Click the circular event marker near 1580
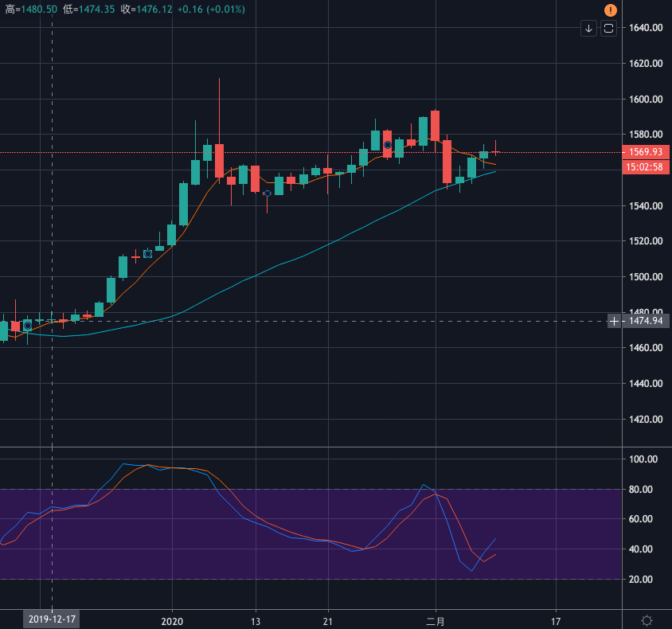The width and height of the screenshot is (672, 629). click(x=388, y=145)
